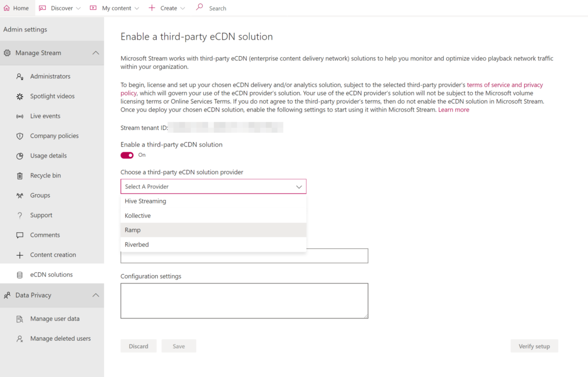Collapse the Data Privacy section chevron

pyautogui.click(x=96, y=295)
